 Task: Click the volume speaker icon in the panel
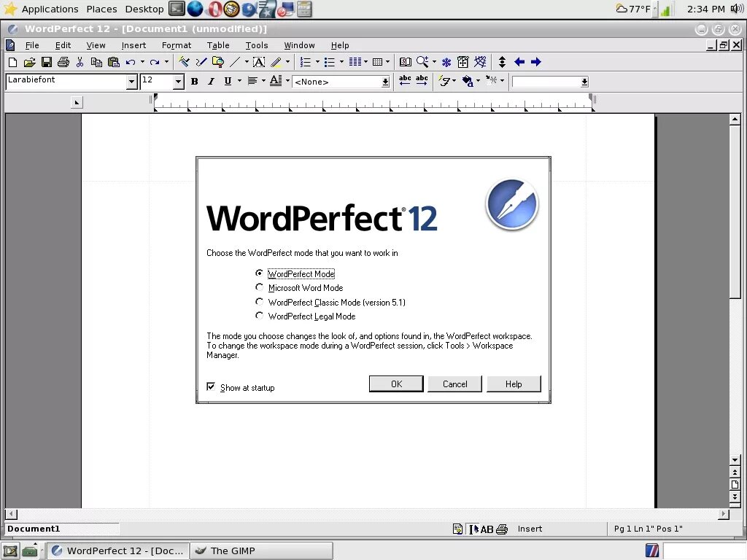pos(737,9)
